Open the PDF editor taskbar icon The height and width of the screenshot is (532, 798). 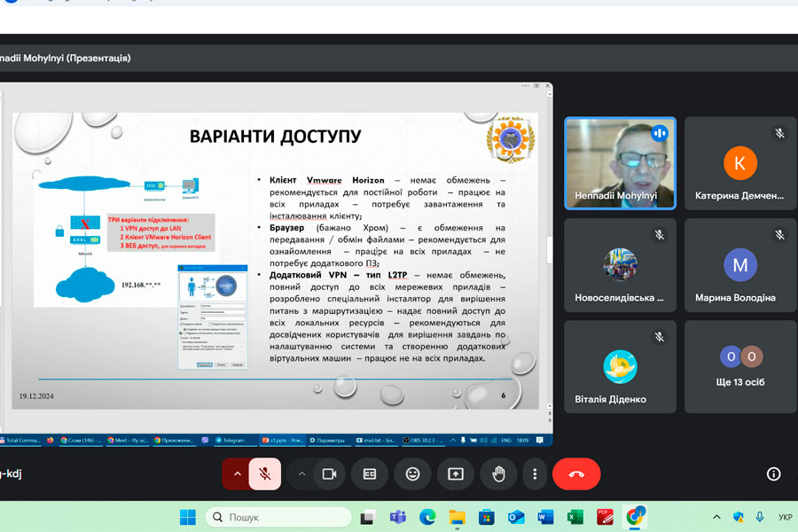(x=605, y=517)
